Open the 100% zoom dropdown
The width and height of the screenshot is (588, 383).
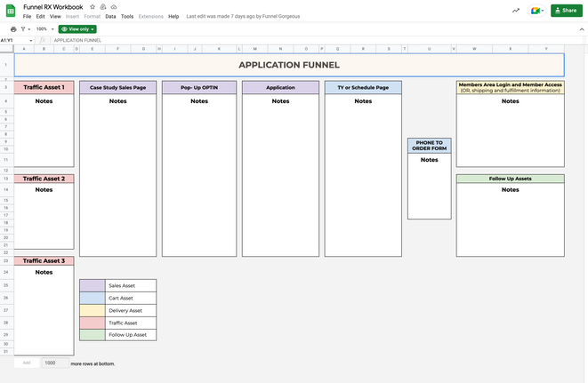tap(44, 29)
